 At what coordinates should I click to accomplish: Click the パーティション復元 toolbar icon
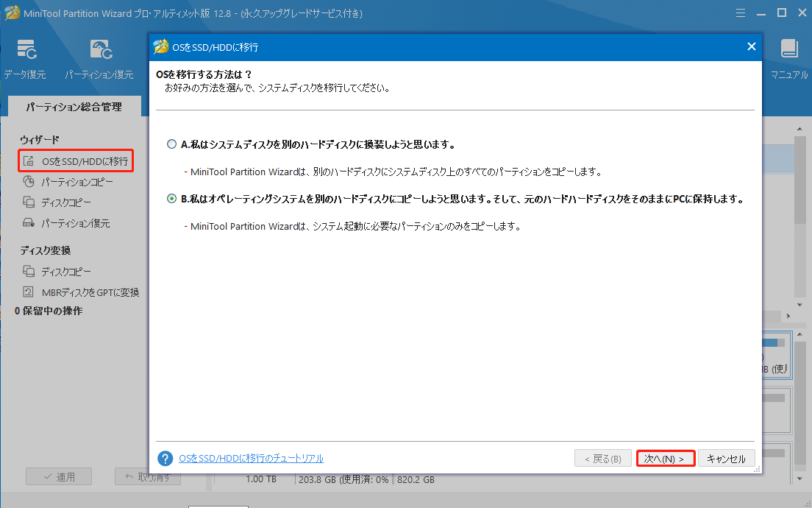[x=101, y=49]
